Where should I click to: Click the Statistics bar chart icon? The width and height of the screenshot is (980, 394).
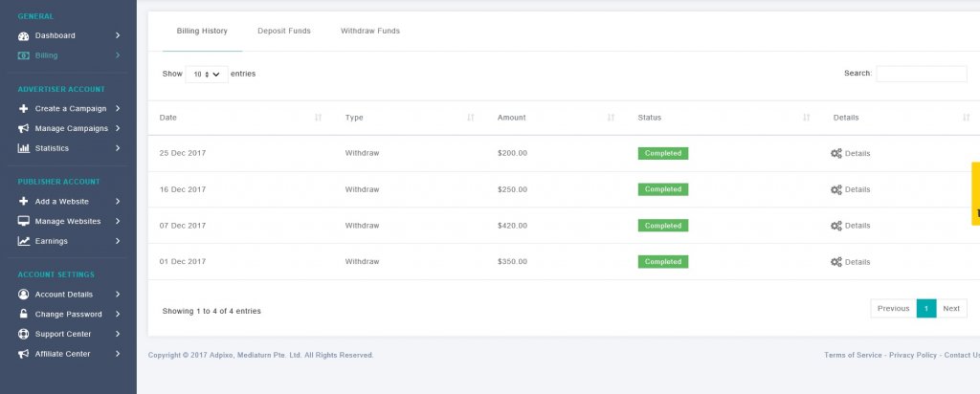click(x=23, y=148)
